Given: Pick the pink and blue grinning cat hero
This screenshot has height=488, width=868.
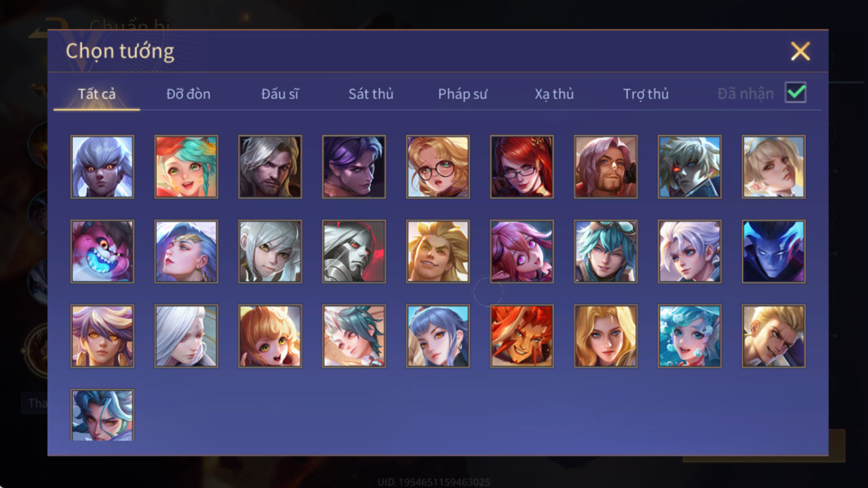Looking at the screenshot, I should [102, 251].
